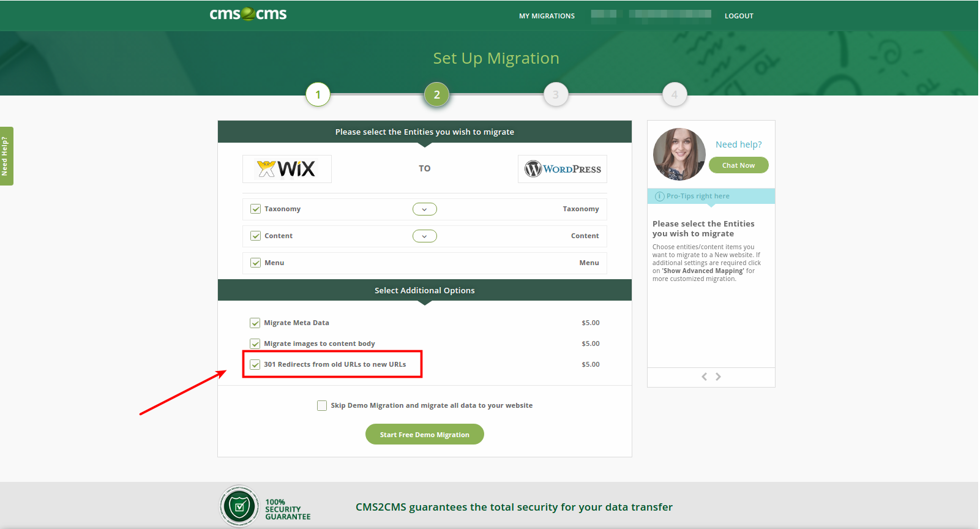The height and width of the screenshot is (529, 980).
Task: Toggle Migrate images to content body
Action: coord(255,344)
